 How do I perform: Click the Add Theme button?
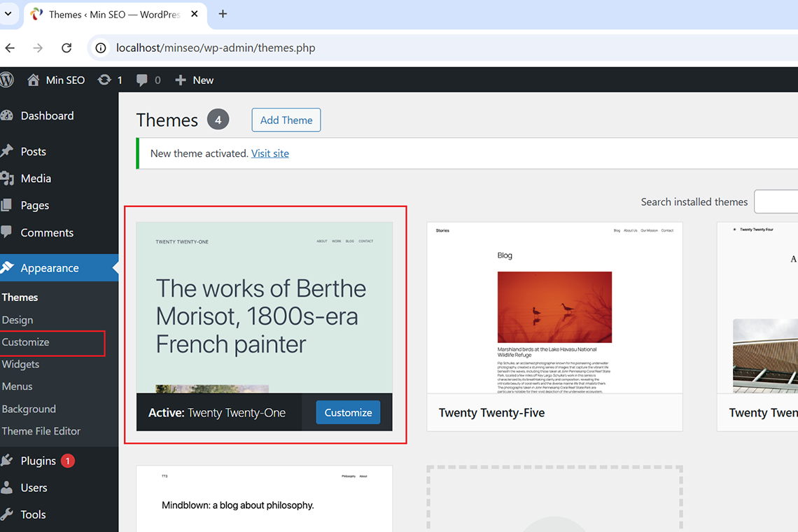pos(286,120)
